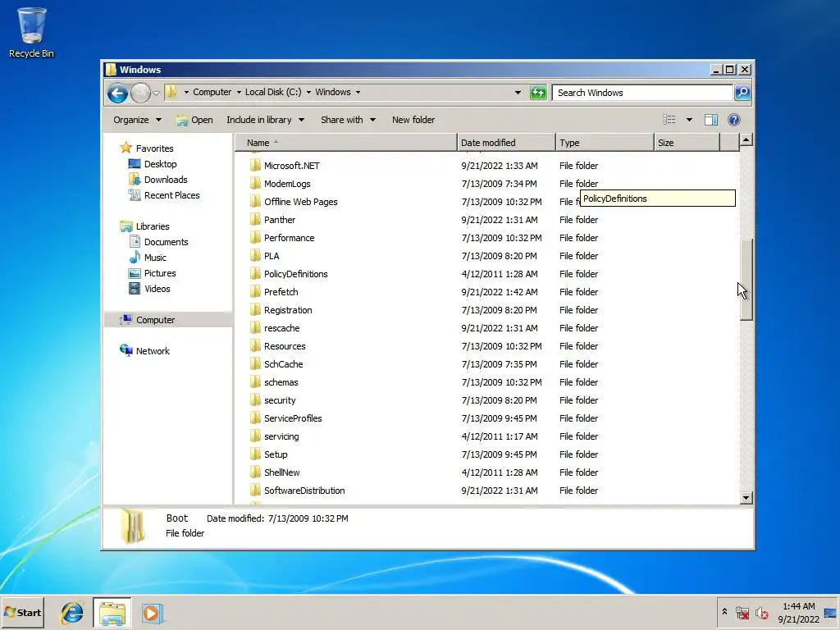
Task: Select the Microsoft.NET folder icon
Action: click(255, 165)
